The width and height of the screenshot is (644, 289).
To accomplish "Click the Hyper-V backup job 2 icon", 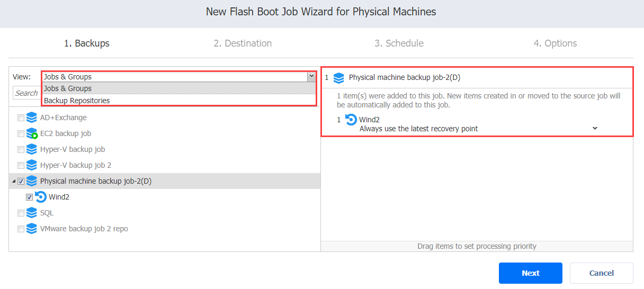I will pos(31,165).
